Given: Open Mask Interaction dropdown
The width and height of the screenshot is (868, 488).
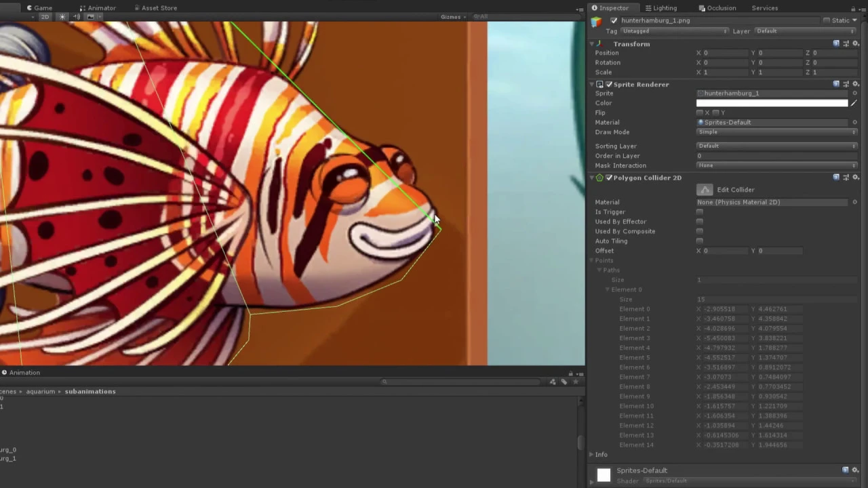Looking at the screenshot, I should tap(776, 165).
